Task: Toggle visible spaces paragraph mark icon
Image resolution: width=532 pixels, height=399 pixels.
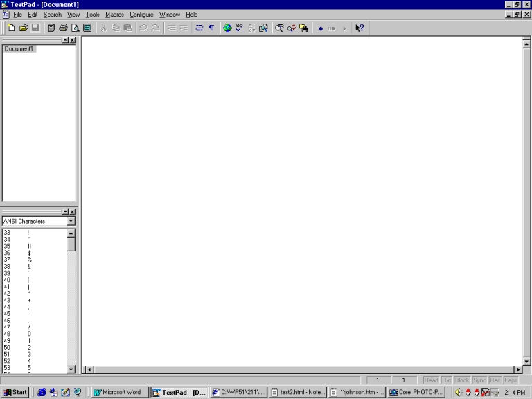Action: tap(211, 28)
